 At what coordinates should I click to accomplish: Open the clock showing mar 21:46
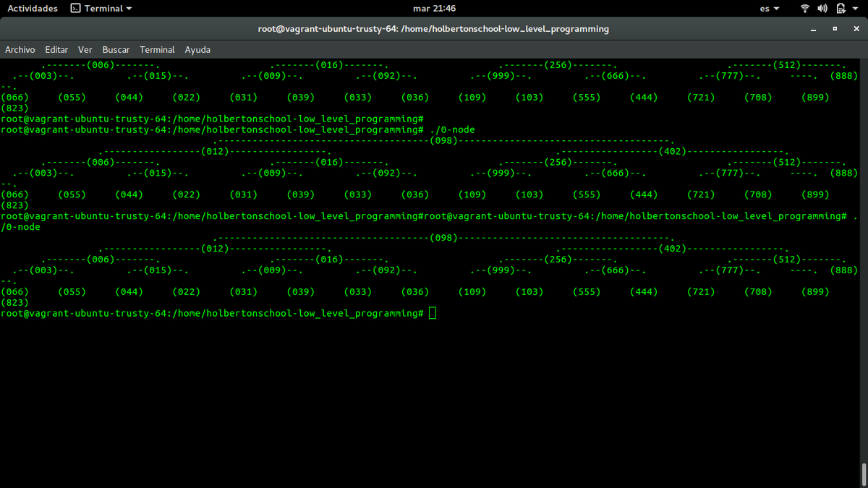(x=434, y=9)
